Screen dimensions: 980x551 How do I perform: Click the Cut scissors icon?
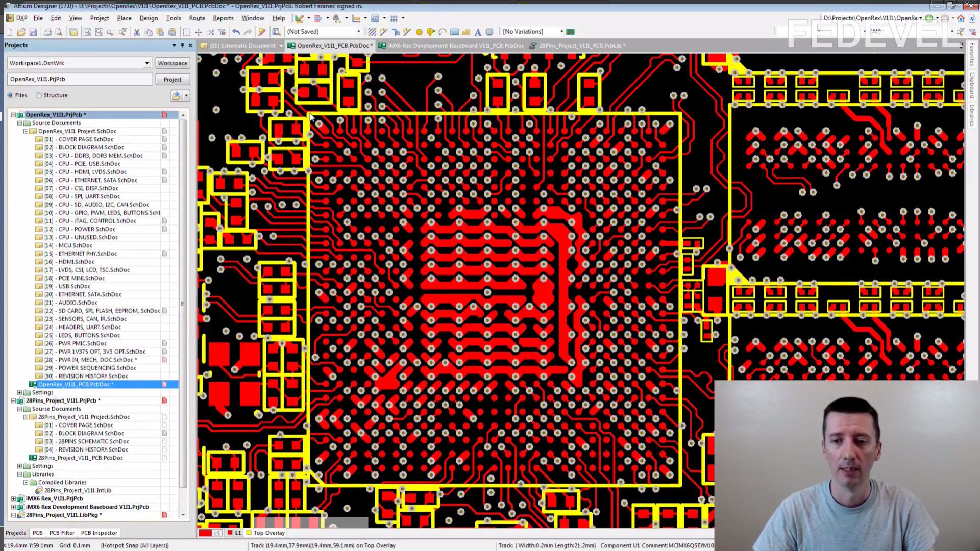(x=136, y=32)
